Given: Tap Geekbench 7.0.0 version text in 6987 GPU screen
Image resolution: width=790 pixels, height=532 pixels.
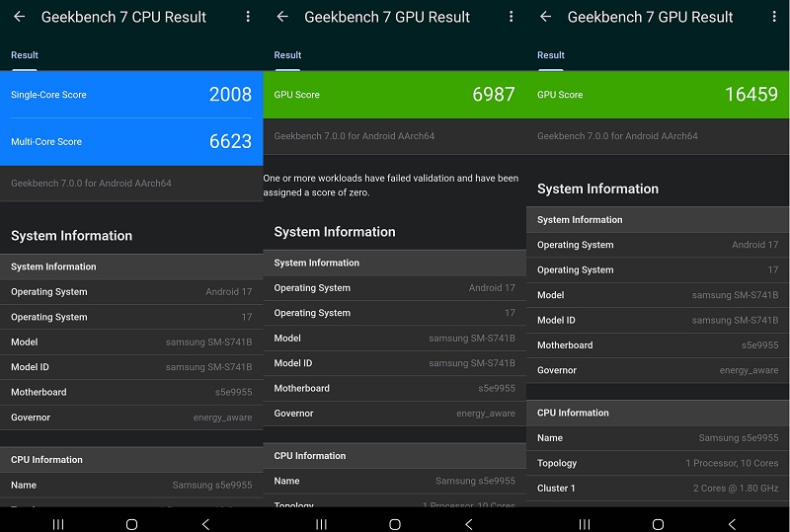Looking at the screenshot, I should [x=355, y=136].
